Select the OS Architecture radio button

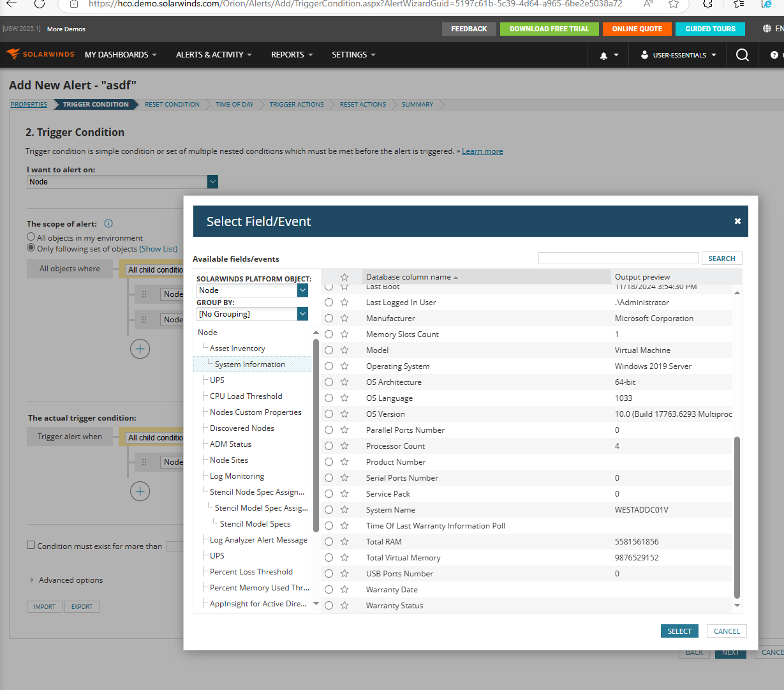pyautogui.click(x=329, y=382)
